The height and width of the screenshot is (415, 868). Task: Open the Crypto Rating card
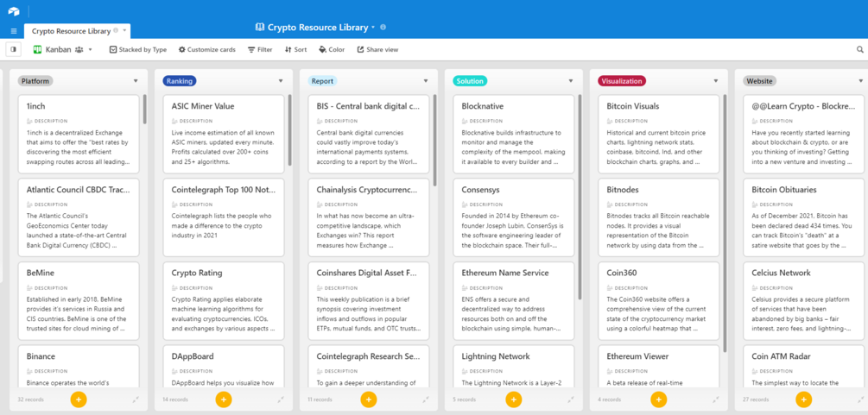pyautogui.click(x=223, y=301)
